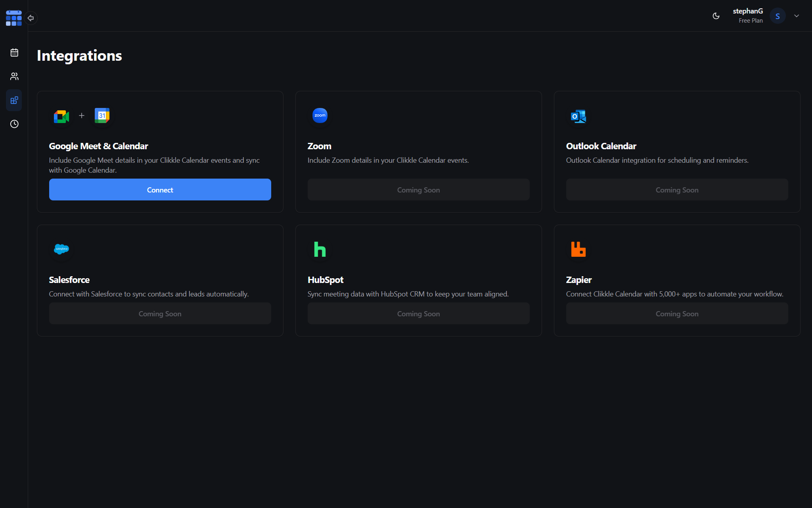This screenshot has height=508, width=812.
Task: Click Zoom's Coming Soon button
Action: pyautogui.click(x=418, y=190)
